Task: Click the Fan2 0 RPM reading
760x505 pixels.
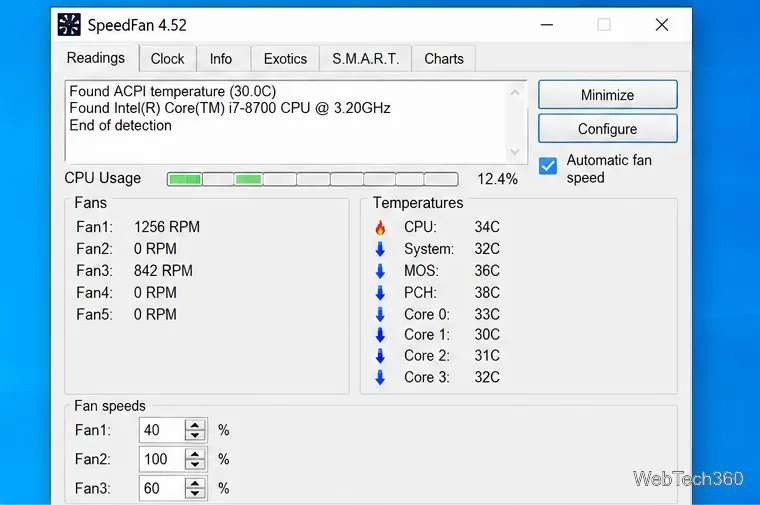Action: click(x=155, y=249)
